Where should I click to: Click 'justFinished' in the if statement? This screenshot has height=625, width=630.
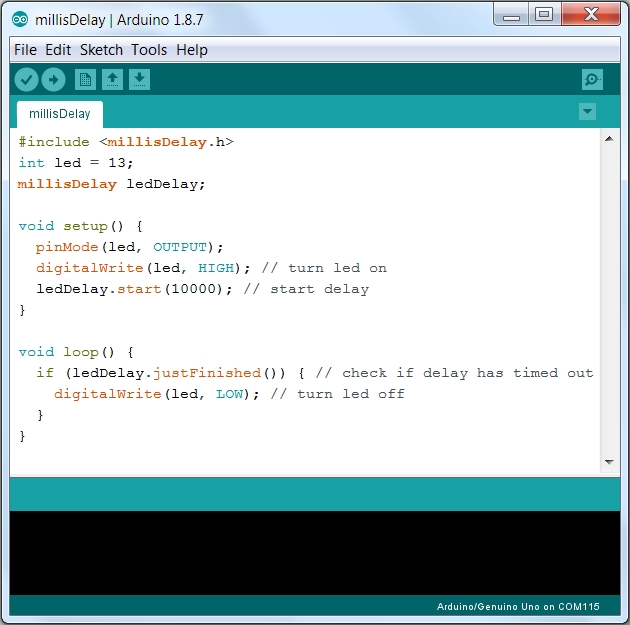[x=207, y=373]
